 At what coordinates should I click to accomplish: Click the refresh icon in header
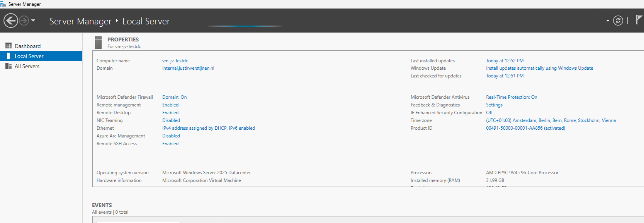point(618,21)
